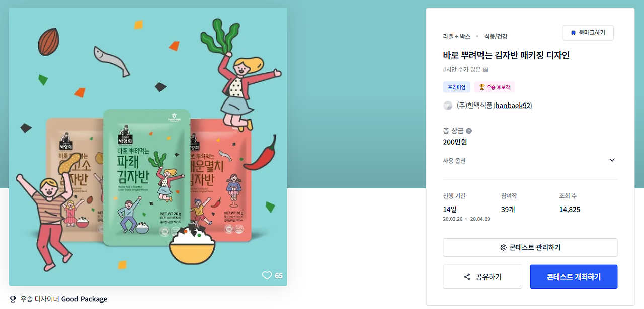This screenshot has height=309, width=644.
Task: Click the trophy icon beside 우승 디자이너
Action: pyautogui.click(x=13, y=299)
